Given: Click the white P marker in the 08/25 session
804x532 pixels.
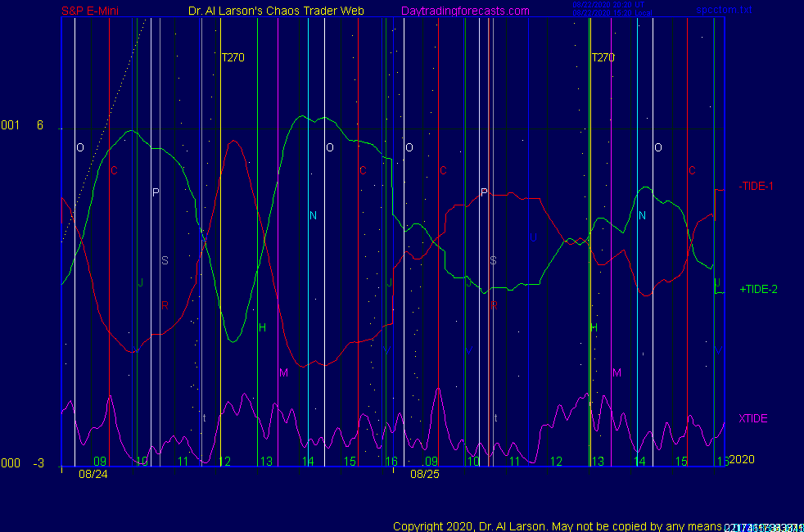Looking at the screenshot, I should (x=484, y=192).
